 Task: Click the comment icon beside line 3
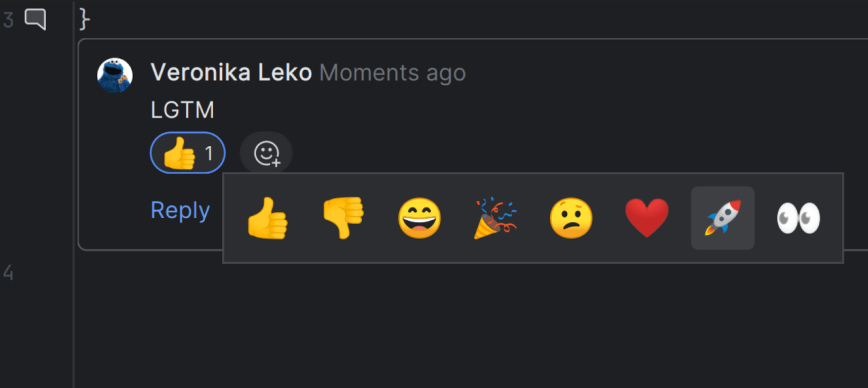(35, 20)
